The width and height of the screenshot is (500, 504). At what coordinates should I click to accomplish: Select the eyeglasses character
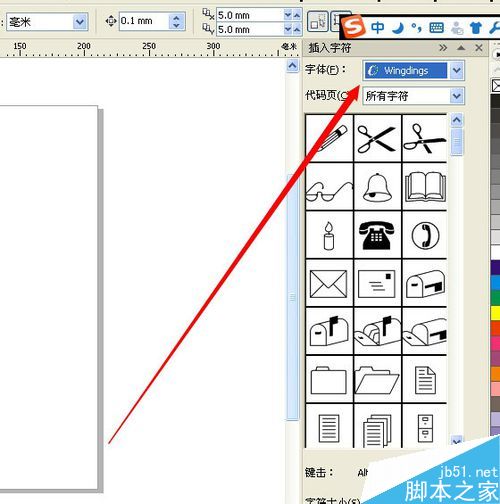(x=329, y=186)
